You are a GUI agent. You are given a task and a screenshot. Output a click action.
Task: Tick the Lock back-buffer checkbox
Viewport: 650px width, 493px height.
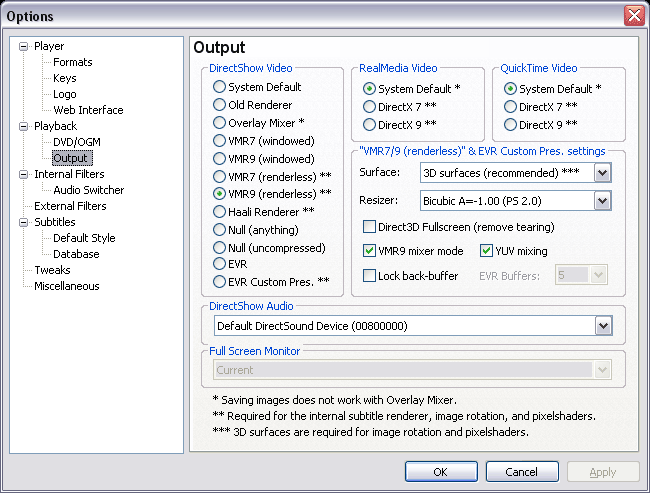tap(369, 276)
